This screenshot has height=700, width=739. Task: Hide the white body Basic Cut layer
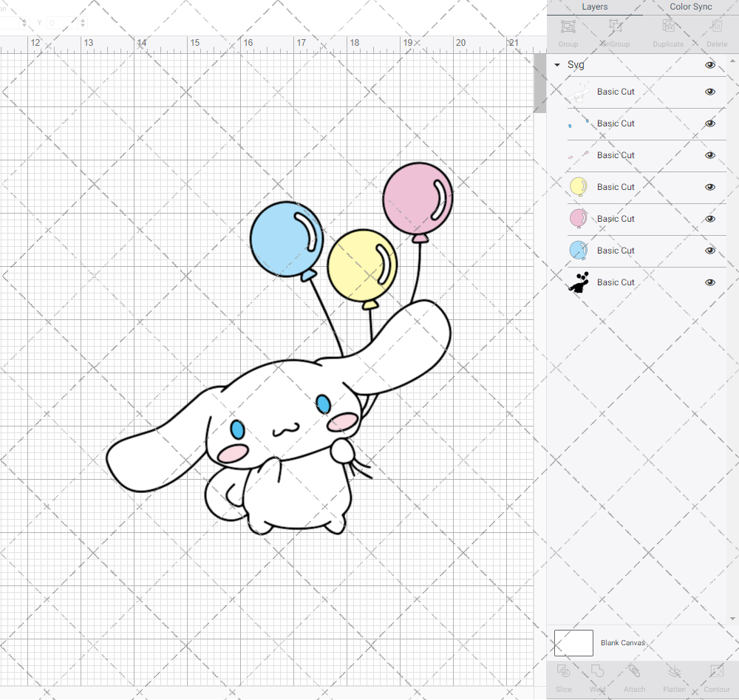click(x=709, y=92)
